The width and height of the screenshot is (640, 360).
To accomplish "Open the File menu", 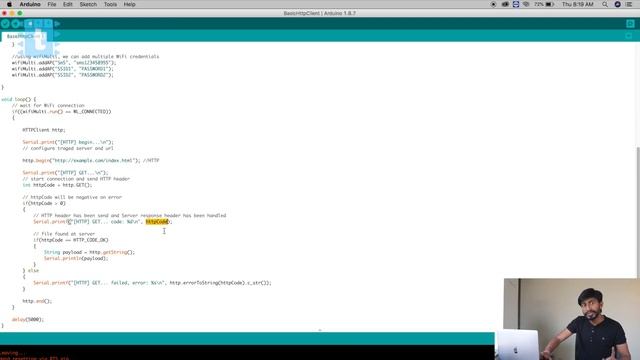I will [x=51, y=4].
